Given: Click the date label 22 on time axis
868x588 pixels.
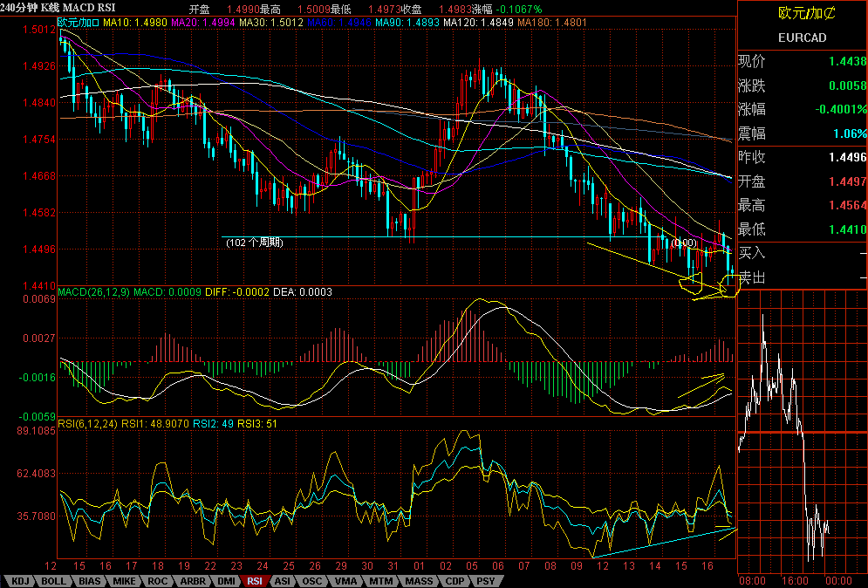Looking at the screenshot, I should tap(210, 566).
